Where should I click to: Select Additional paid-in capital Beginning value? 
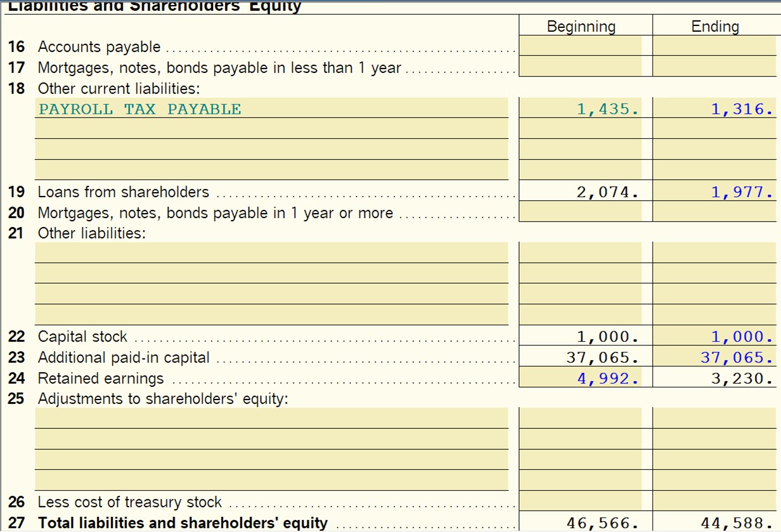coord(581,358)
